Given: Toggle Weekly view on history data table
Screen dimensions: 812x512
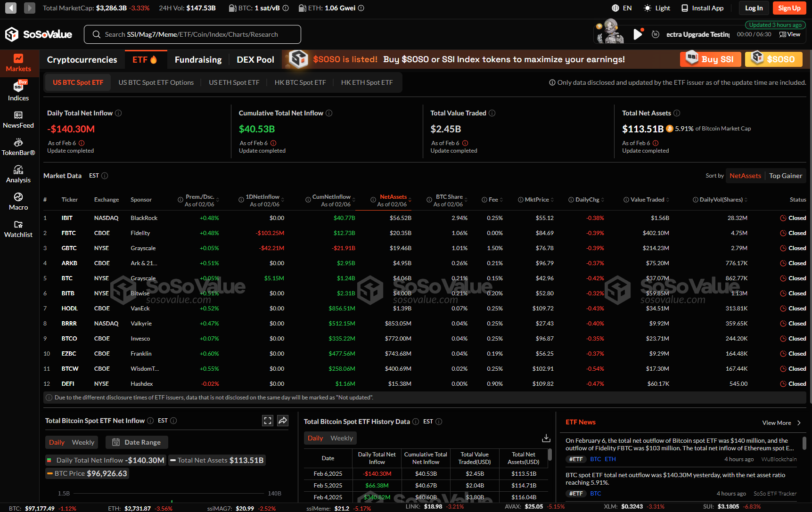Looking at the screenshot, I should pyautogui.click(x=342, y=438).
